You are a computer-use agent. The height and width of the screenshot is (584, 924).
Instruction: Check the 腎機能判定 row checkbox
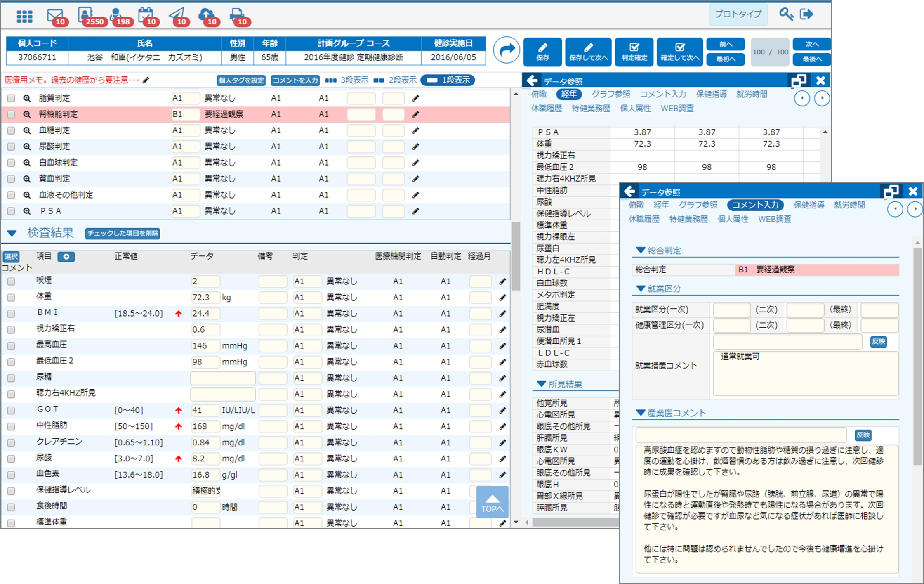pos(11,114)
